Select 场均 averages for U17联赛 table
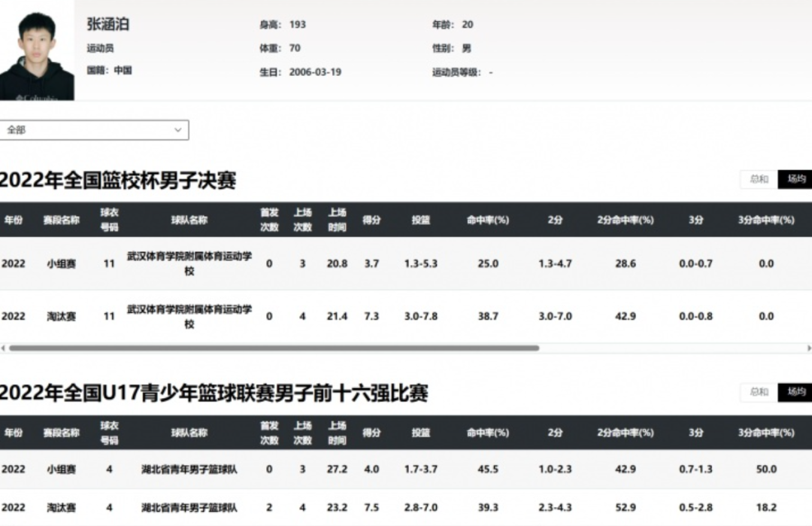Image resolution: width=812 pixels, height=526 pixels. pyautogui.click(x=795, y=392)
